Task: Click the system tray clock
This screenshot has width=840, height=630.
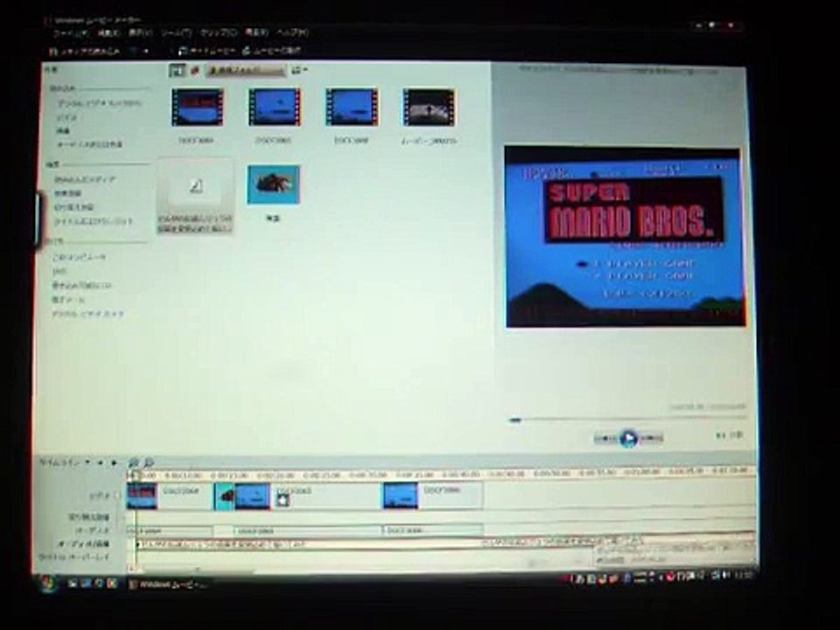Action: (744, 576)
